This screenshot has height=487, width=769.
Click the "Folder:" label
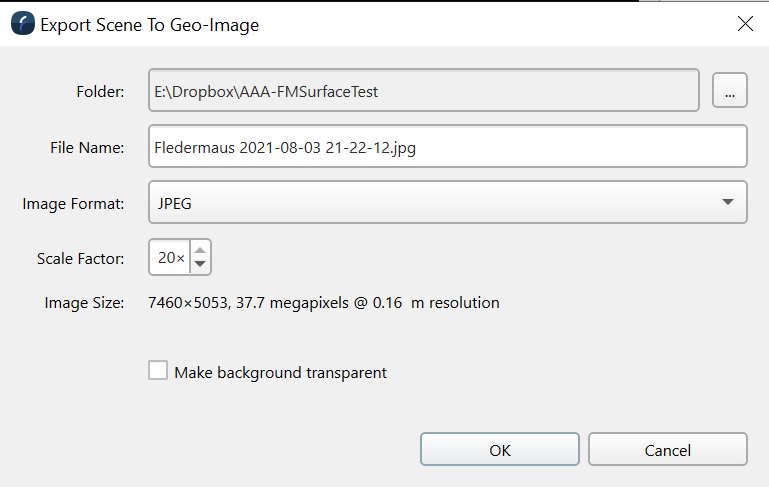click(x=100, y=92)
